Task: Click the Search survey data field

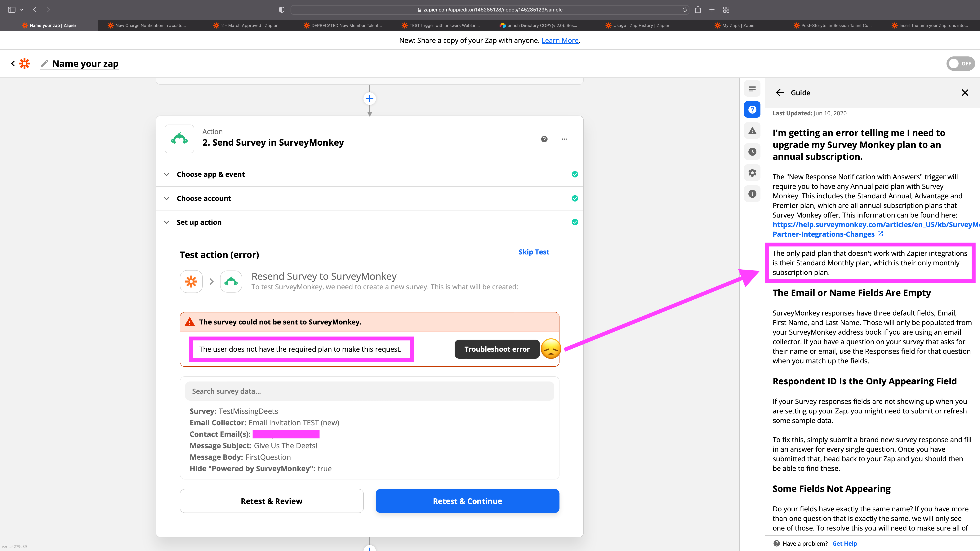Action: click(369, 391)
